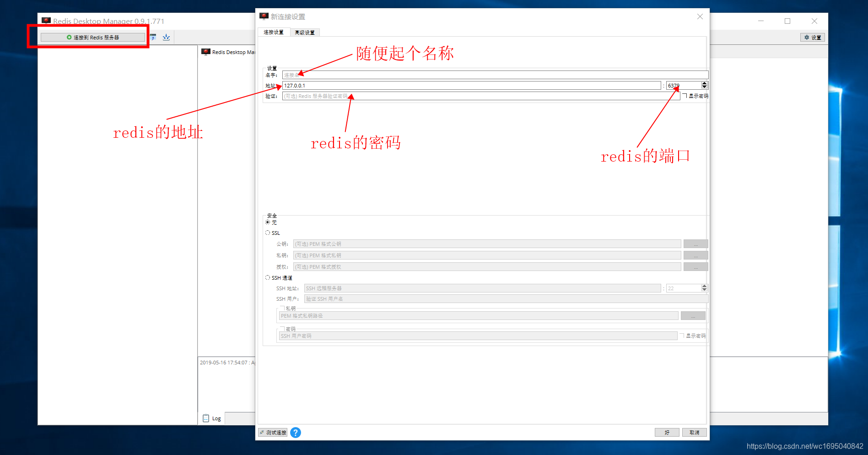
Task: Browse for SSH private key path with ... button
Action: (x=693, y=316)
